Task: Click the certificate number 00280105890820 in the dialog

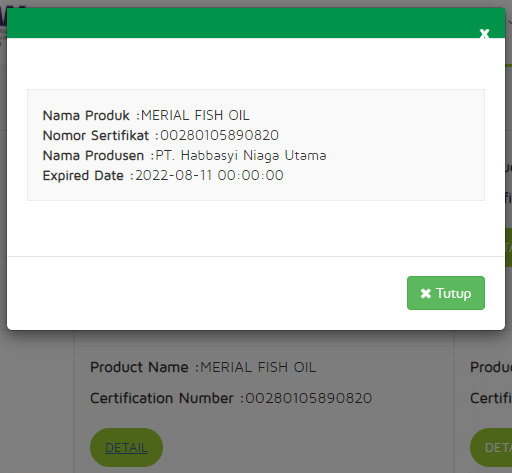Action: [x=219, y=135]
